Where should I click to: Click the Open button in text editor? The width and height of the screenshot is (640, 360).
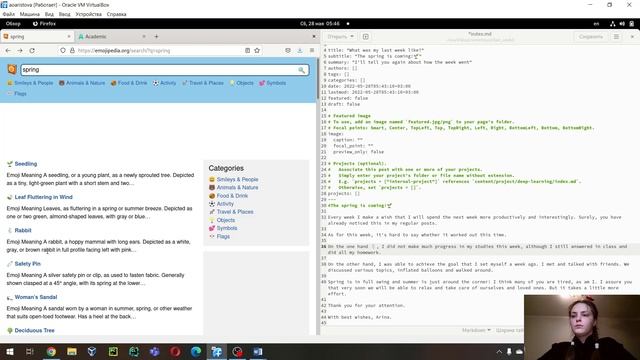337,36
